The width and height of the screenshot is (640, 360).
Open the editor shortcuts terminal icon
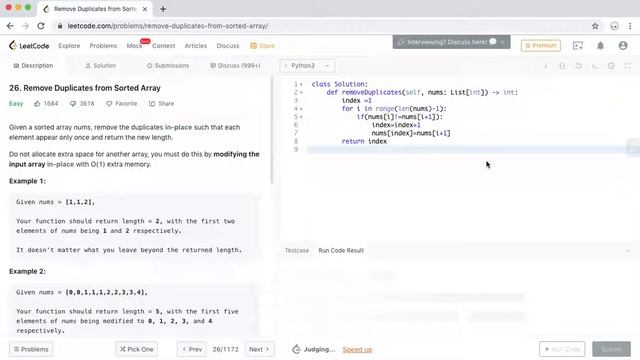click(x=595, y=66)
